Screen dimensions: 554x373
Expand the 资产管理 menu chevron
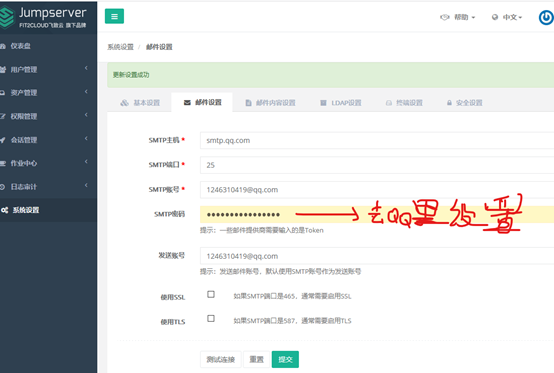[x=86, y=91]
